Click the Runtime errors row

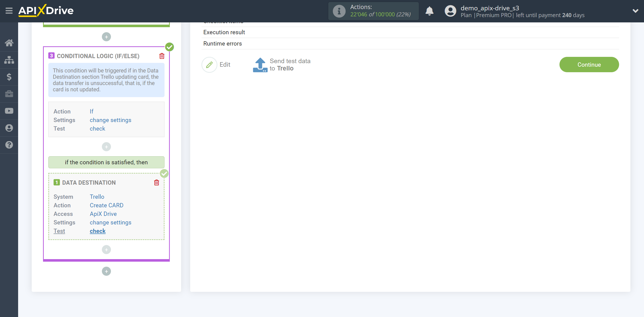(410, 44)
